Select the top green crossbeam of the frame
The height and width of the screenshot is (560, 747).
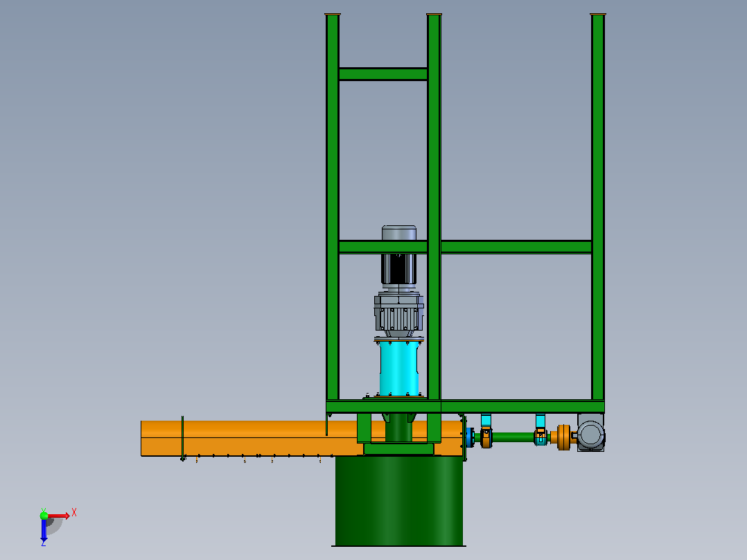click(x=383, y=74)
